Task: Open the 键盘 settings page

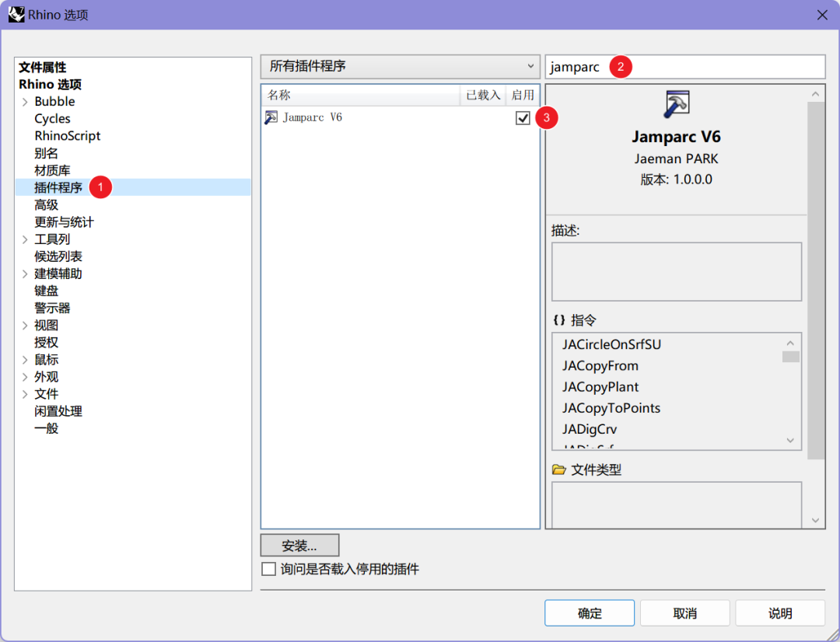Action: (x=46, y=290)
